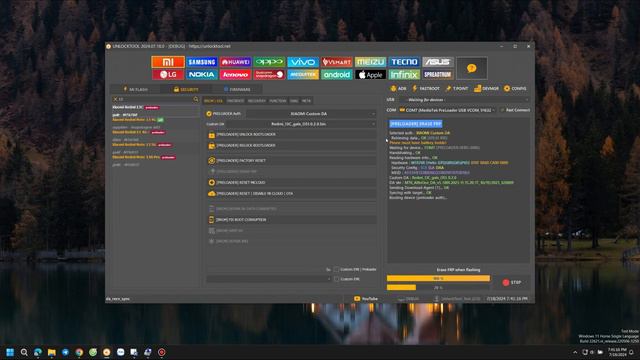Select the Nokia brand logo
The image size is (640, 360).
click(202, 74)
